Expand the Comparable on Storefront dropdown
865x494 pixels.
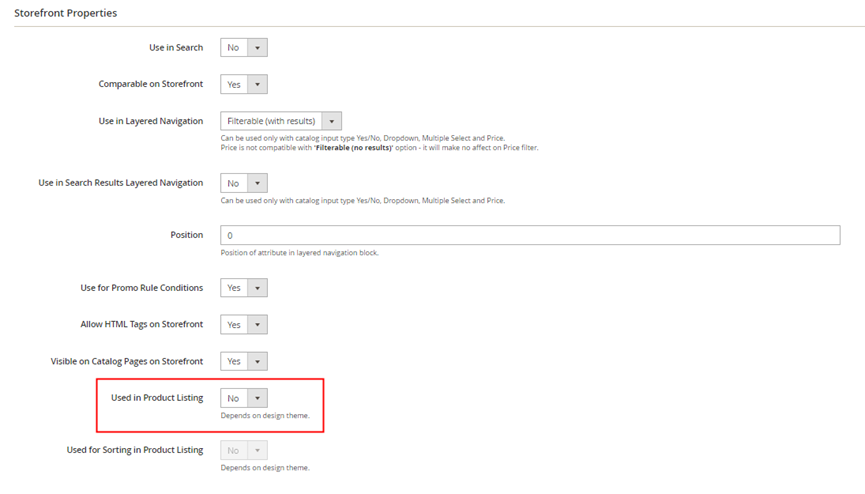point(244,84)
